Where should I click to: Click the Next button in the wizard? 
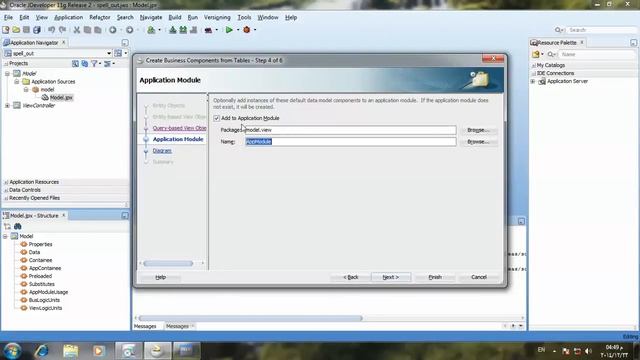pos(391,277)
